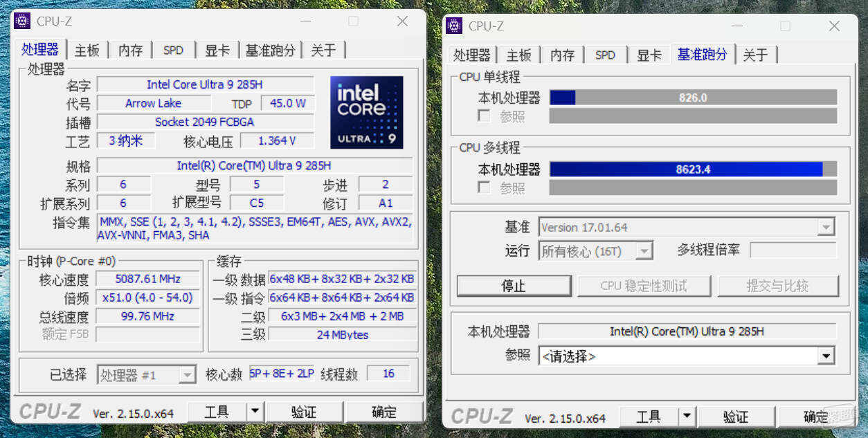The width and height of the screenshot is (868, 438).
Task: Click the 核心数 value 5P + 8E + 2LP
Action: pos(282,374)
